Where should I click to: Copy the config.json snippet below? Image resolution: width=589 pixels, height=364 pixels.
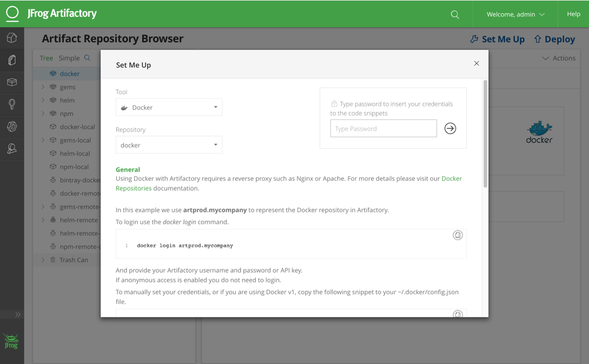click(458, 314)
